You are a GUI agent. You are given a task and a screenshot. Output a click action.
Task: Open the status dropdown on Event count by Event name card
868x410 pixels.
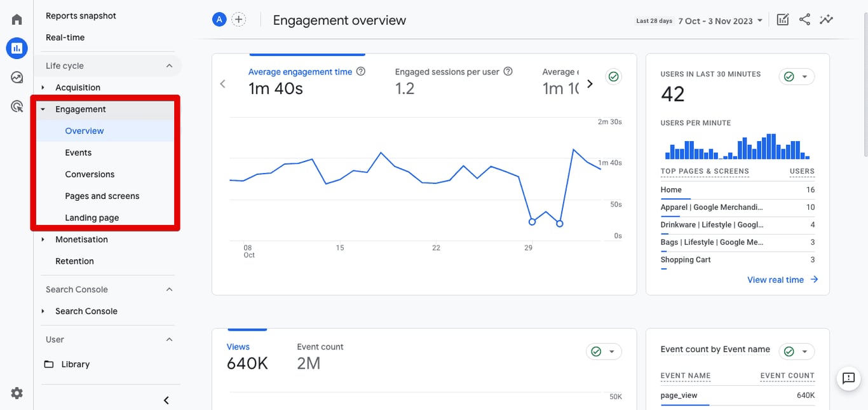tap(797, 352)
